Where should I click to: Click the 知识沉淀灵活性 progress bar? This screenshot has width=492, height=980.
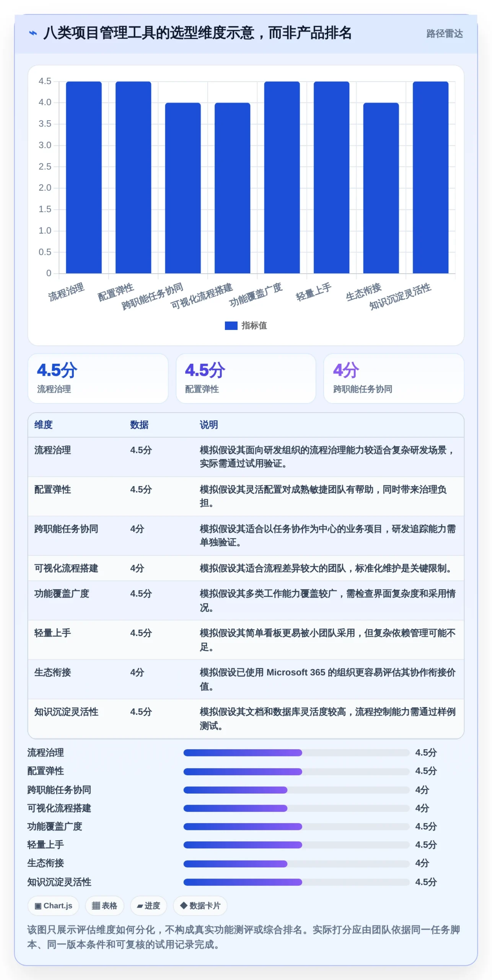(296, 882)
